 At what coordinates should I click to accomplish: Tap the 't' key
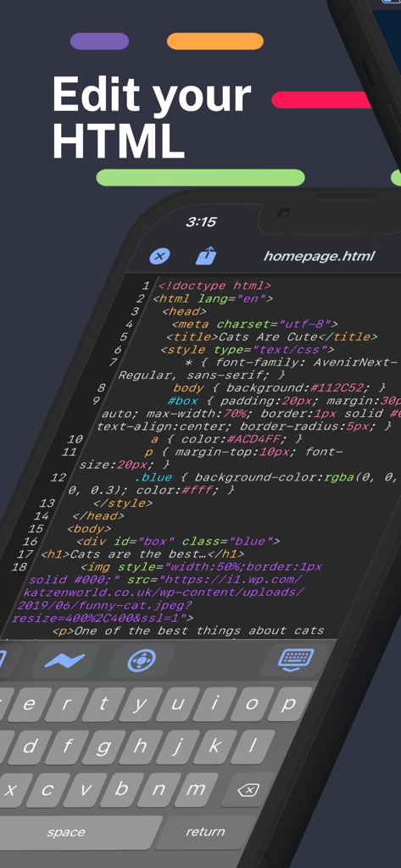click(103, 704)
